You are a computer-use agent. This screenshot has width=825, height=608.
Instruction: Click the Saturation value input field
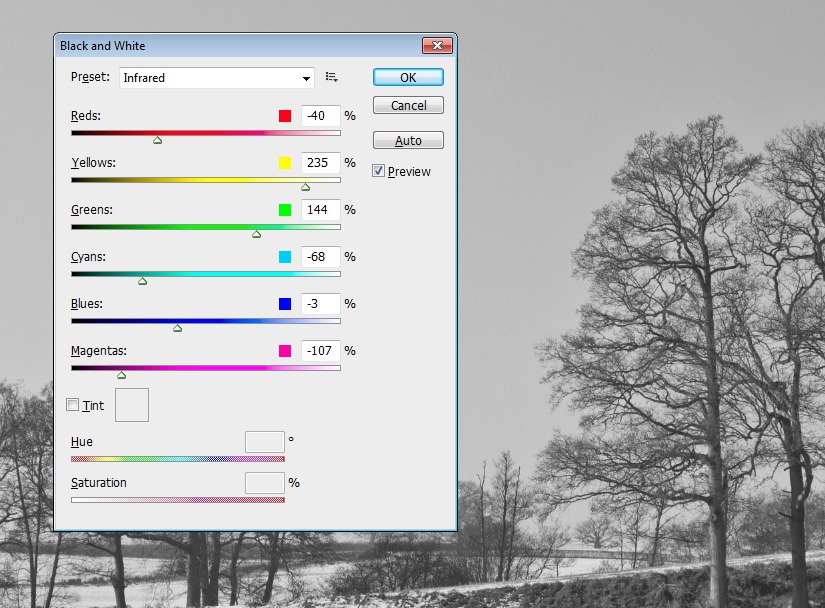point(265,483)
